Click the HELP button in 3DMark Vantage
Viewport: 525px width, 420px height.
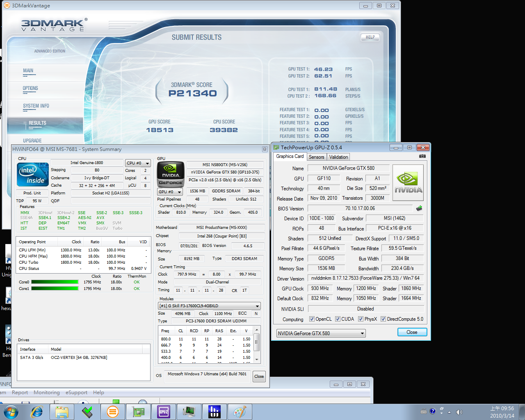click(x=370, y=37)
